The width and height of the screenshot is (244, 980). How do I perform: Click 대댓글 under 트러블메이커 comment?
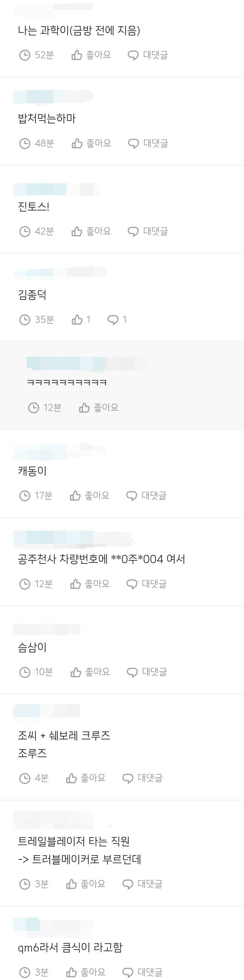[x=143, y=884]
